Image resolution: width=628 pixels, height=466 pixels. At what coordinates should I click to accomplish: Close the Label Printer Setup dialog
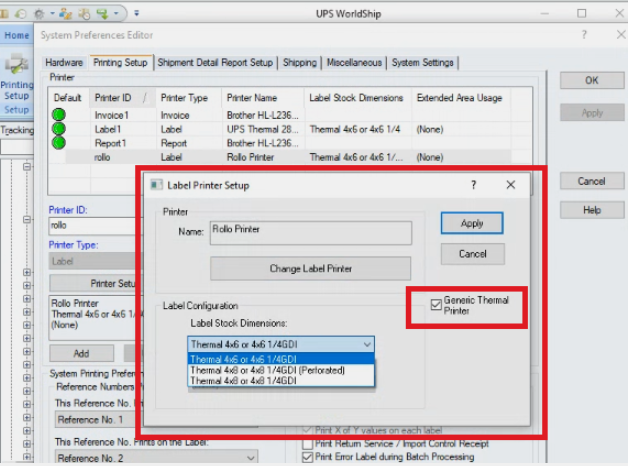point(511,185)
